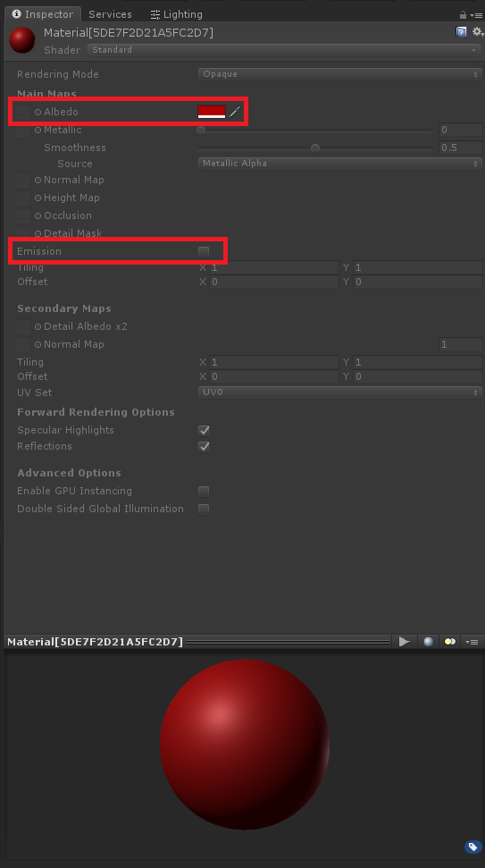Click Secondary Maps Tiling Y field
Image resolution: width=485 pixels, height=868 pixels.
(x=417, y=362)
